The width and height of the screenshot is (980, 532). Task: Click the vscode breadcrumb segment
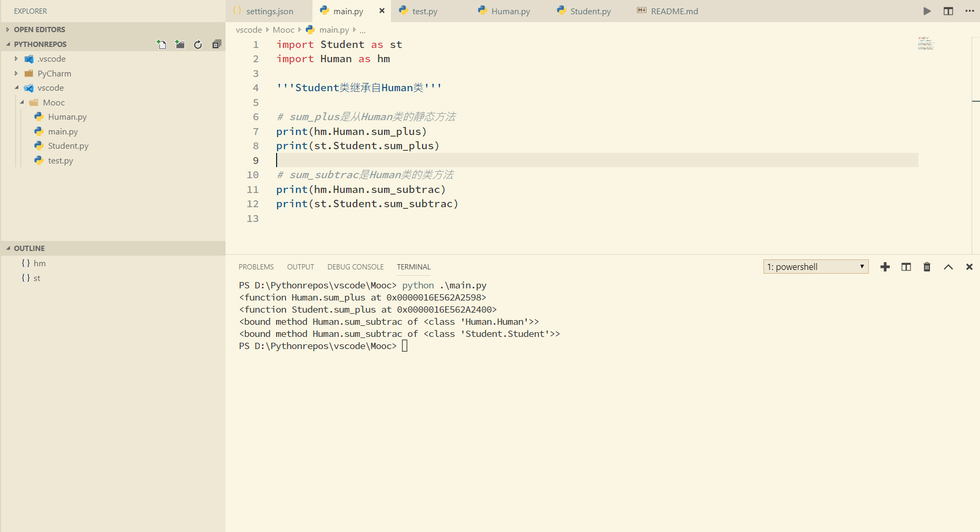tap(249, 30)
